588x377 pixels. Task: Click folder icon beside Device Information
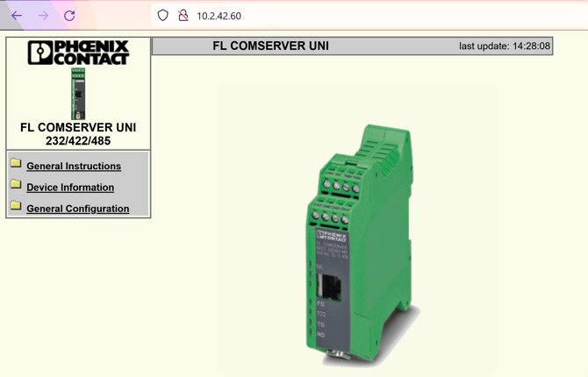click(16, 184)
